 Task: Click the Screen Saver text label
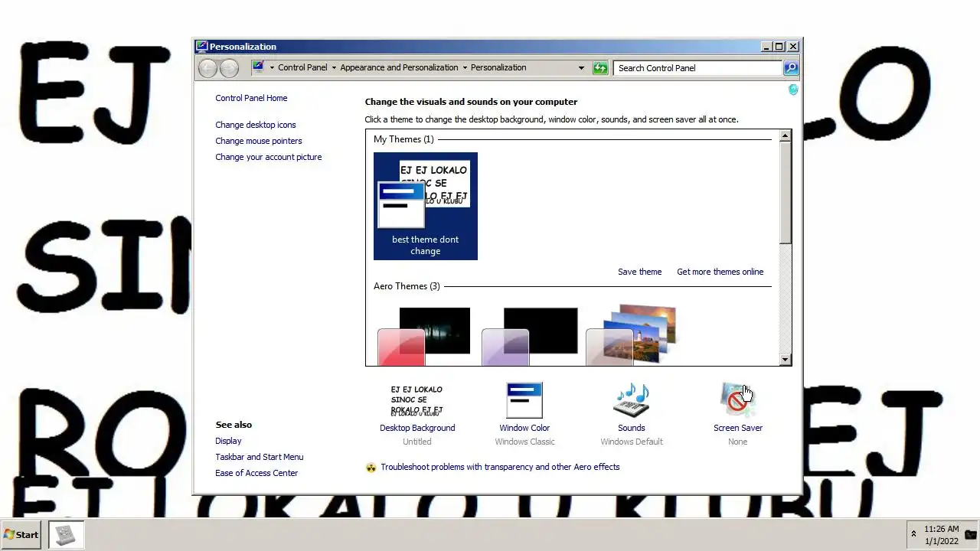click(x=738, y=428)
